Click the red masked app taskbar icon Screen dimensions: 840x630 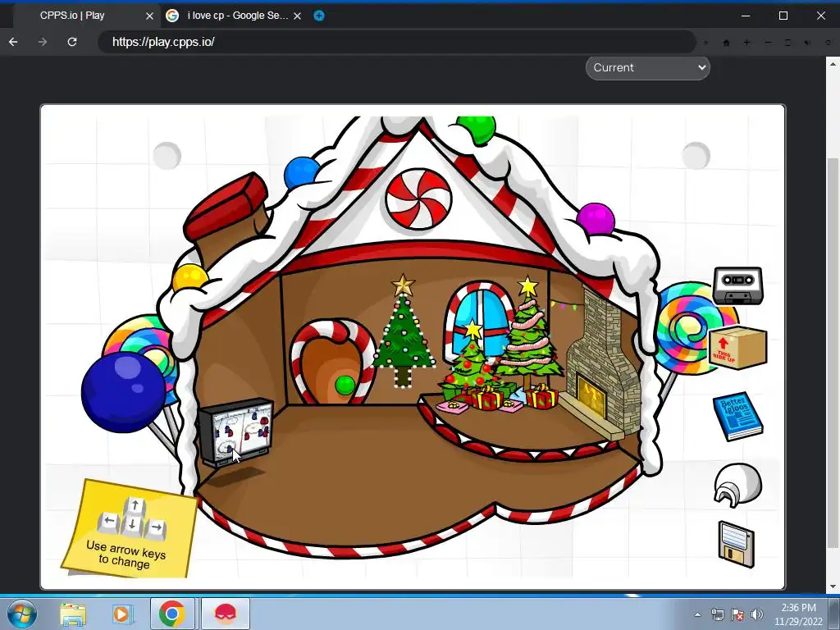(x=226, y=614)
